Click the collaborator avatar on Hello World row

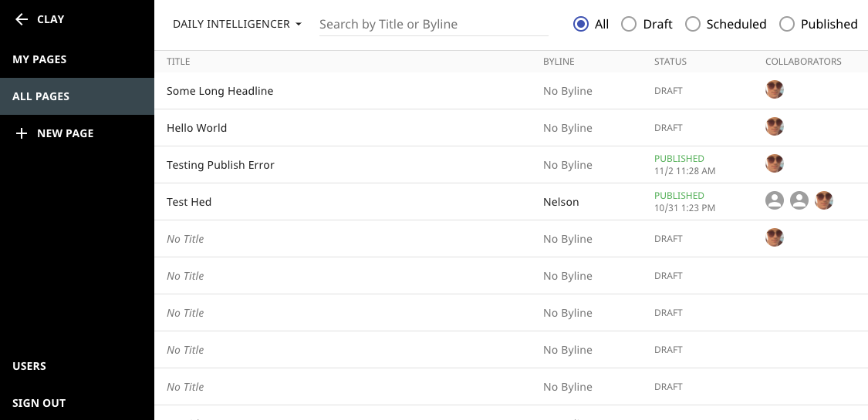[774, 126]
